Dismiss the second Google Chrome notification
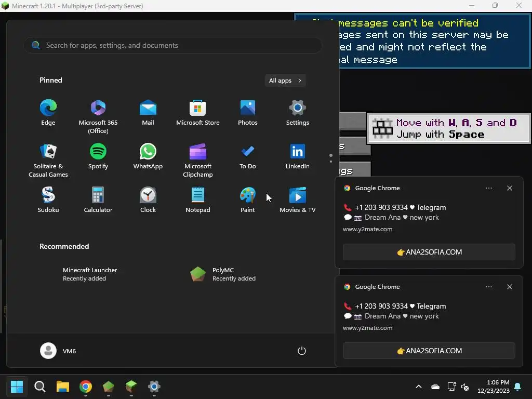 510,287
